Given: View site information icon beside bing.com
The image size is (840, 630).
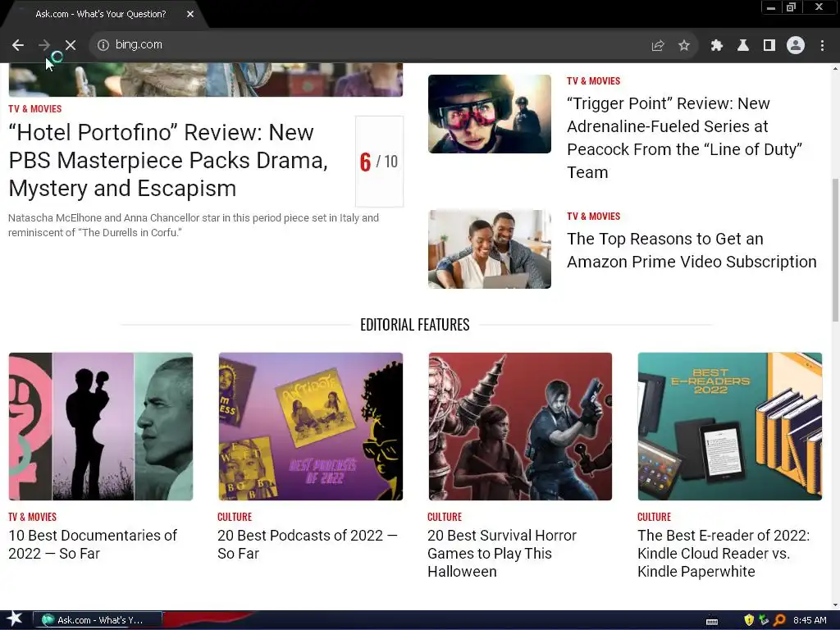Looking at the screenshot, I should (103, 45).
